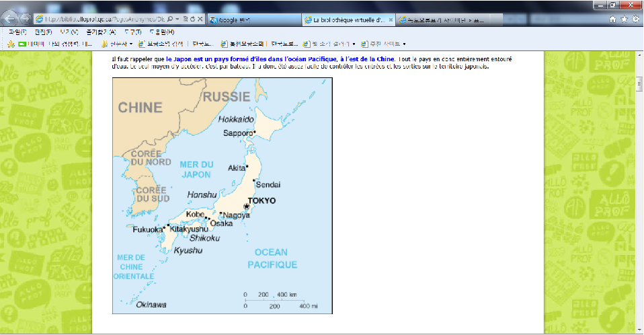644x335 pixels.
Task: Refresh the page with the reload icon
Action: 192,20
